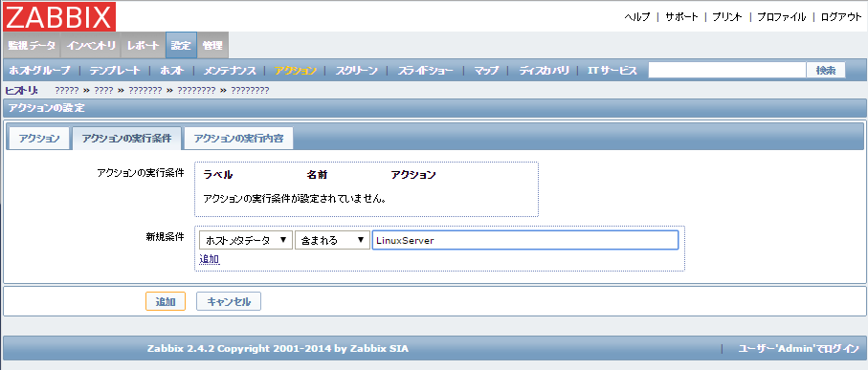This screenshot has height=370, width=868.
Task: Select the アクションの実行条件 tab
Action: click(x=126, y=139)
